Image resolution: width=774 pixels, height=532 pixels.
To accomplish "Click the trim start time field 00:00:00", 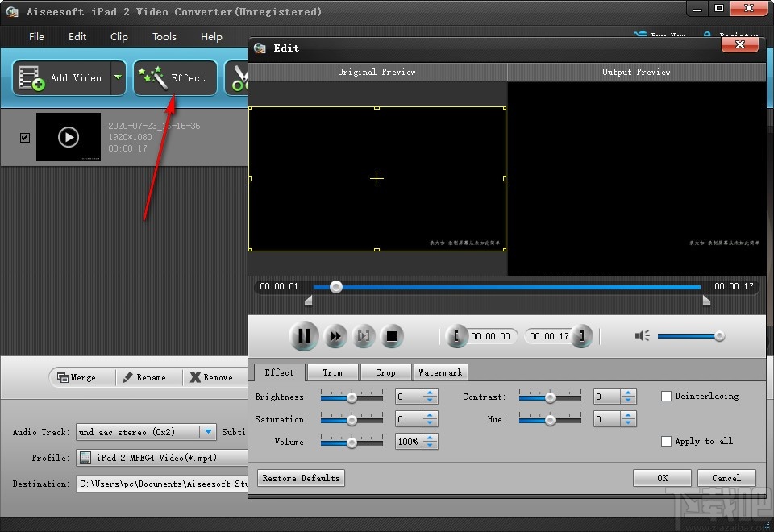I will point(490,336).
